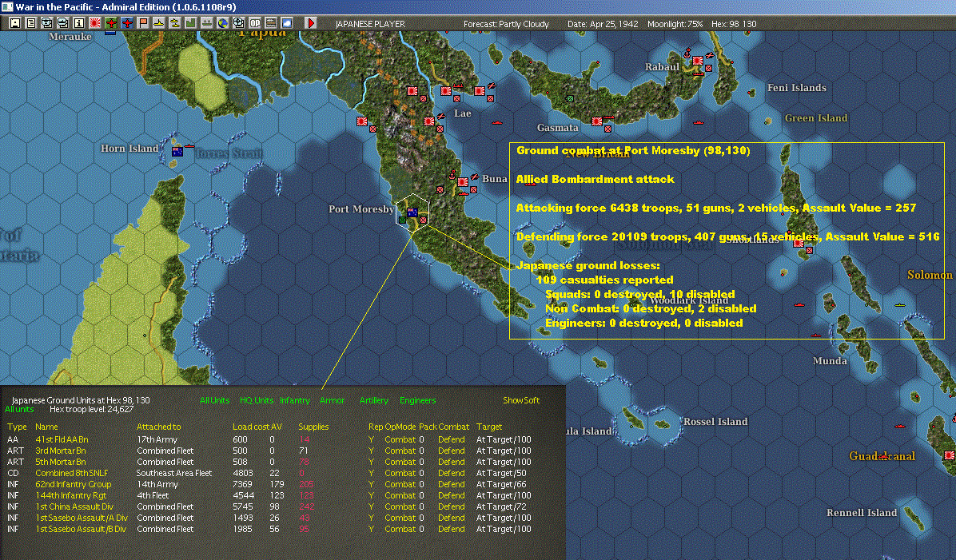The height and width of the screenshot is (560, 956).
Task: Click the 'Hex troop level: 24,627' text
Action: pos(91,410)
